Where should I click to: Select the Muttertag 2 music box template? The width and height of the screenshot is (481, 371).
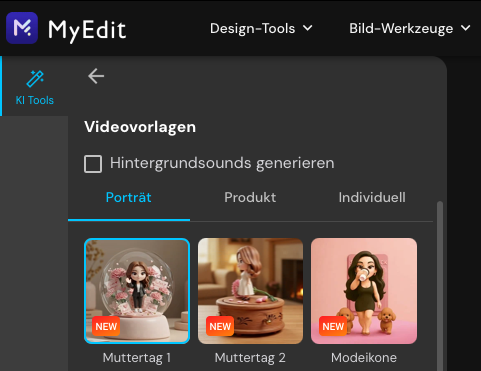click(x=250, y=291)
